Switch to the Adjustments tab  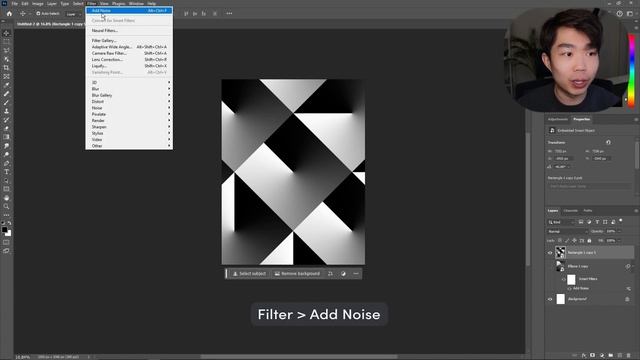(558, 120)
